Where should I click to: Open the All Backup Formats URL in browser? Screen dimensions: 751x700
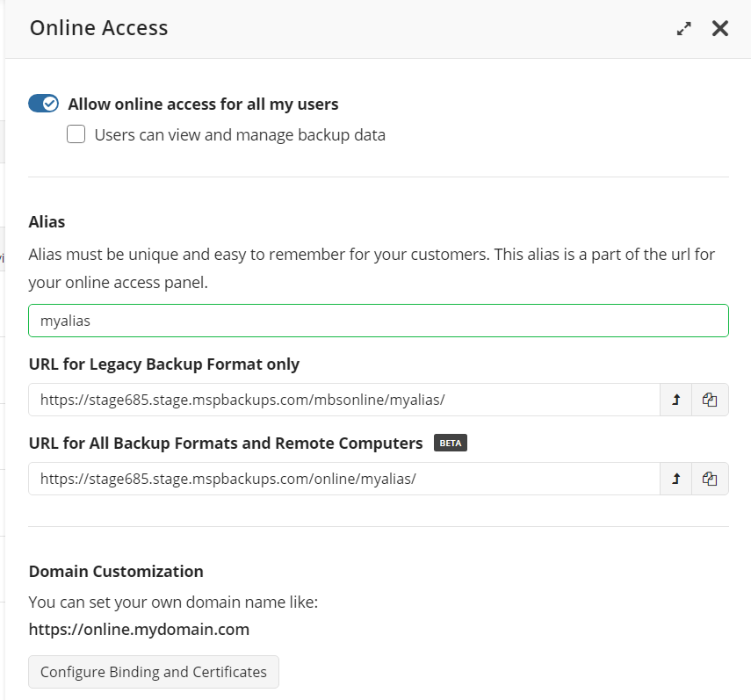[675, 479]
